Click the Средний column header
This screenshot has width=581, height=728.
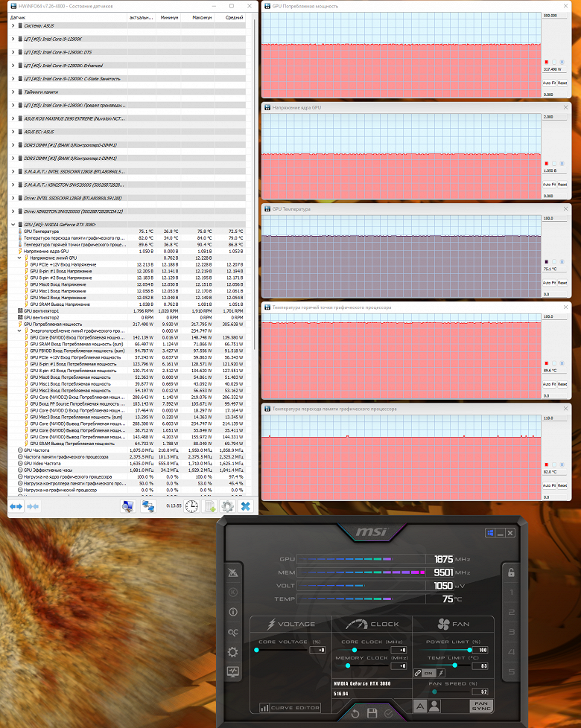click(230, 17)
